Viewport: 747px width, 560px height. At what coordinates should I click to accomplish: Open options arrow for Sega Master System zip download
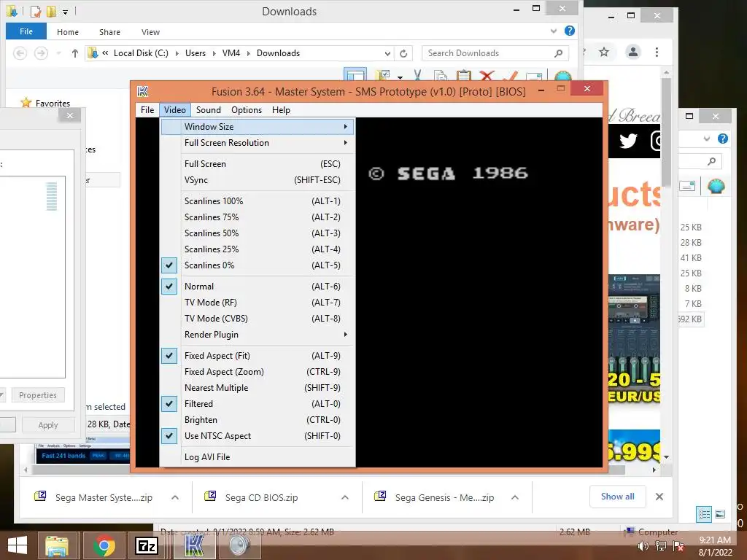(x=175, y=497)
